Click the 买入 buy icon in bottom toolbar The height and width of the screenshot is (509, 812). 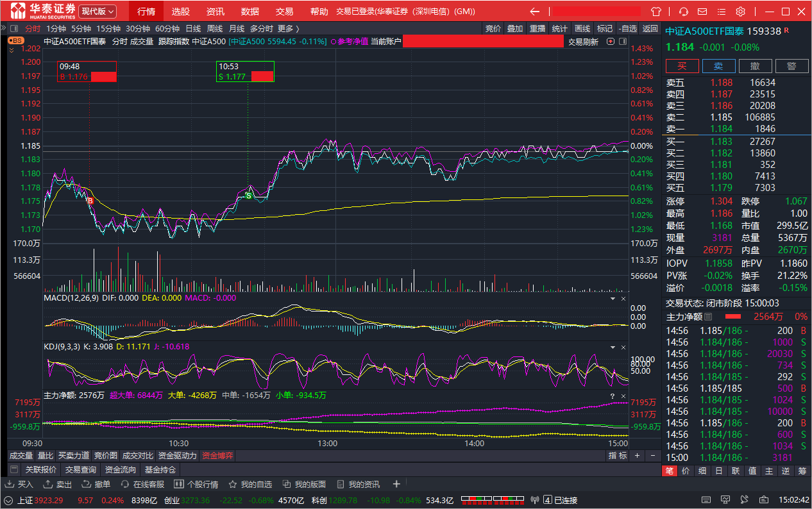(x=20, y=484)
